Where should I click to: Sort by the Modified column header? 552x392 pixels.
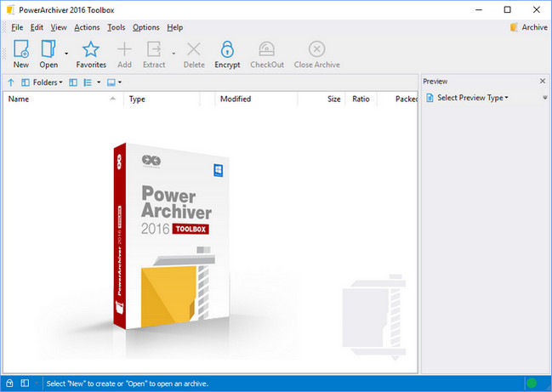coord(256,99)
